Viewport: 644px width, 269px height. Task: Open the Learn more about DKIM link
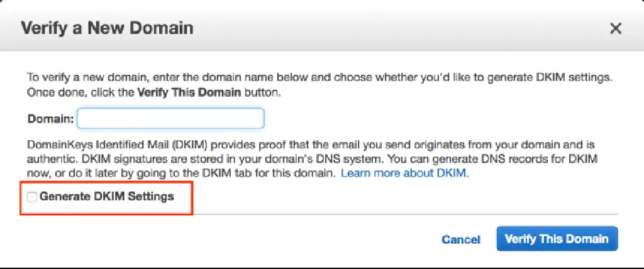pos(404,172)
